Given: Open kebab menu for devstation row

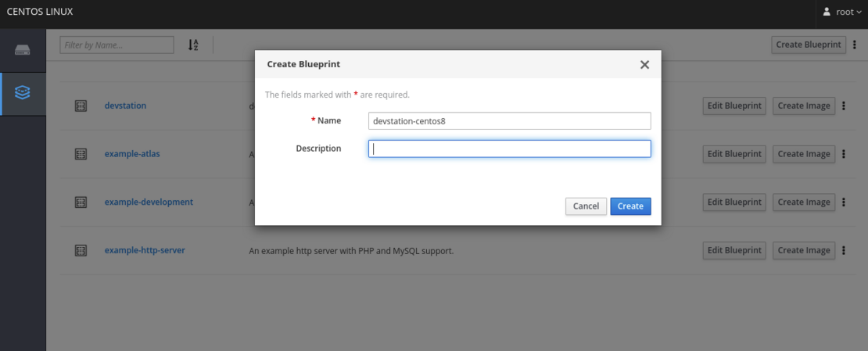Looking at the screenshot, I should click(x=844, y=106).
